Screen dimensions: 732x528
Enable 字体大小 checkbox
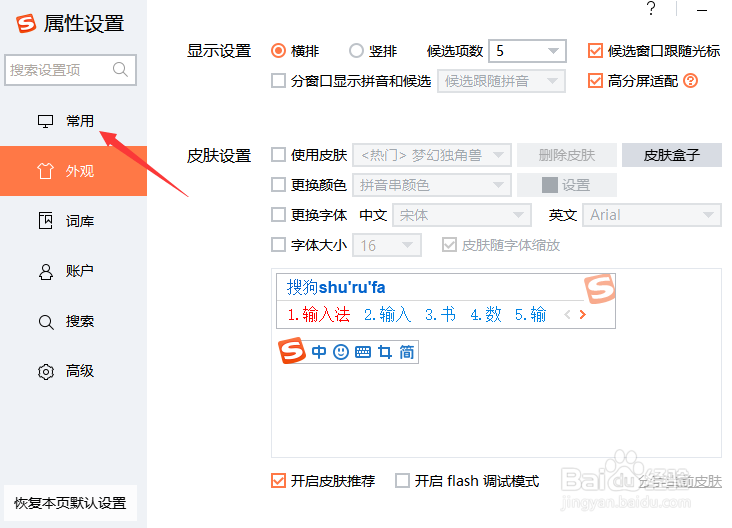tap(279, 245)
